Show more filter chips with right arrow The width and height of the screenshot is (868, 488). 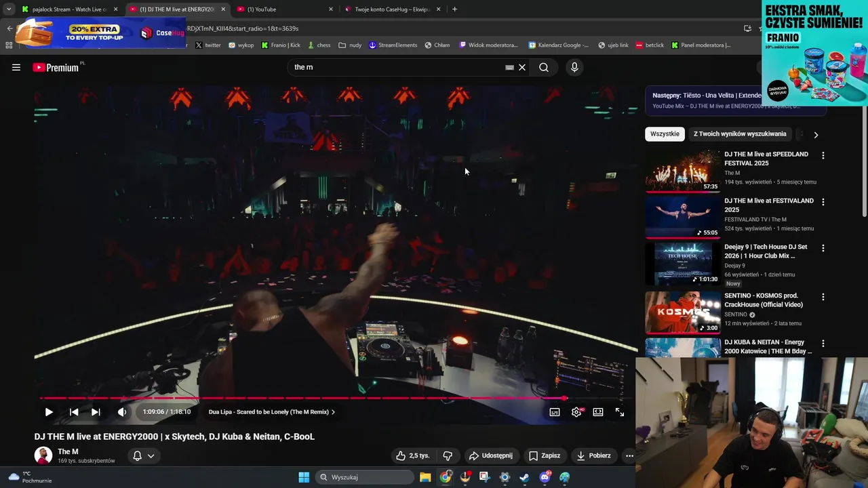pos(816,134)
